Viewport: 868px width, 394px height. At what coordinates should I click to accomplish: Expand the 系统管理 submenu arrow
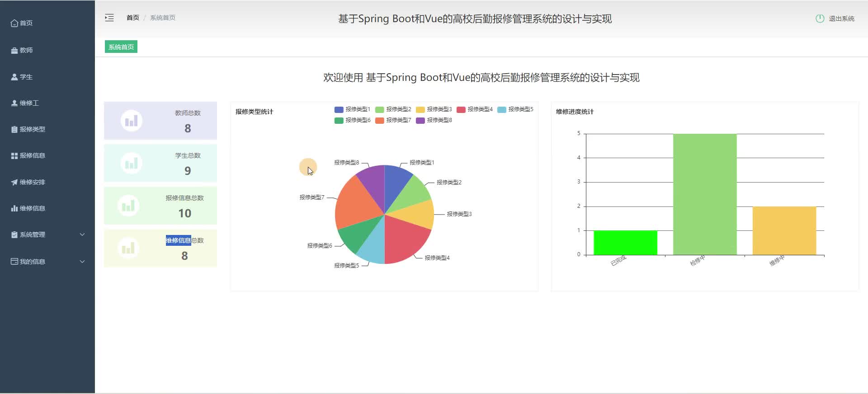click(82, 235)
